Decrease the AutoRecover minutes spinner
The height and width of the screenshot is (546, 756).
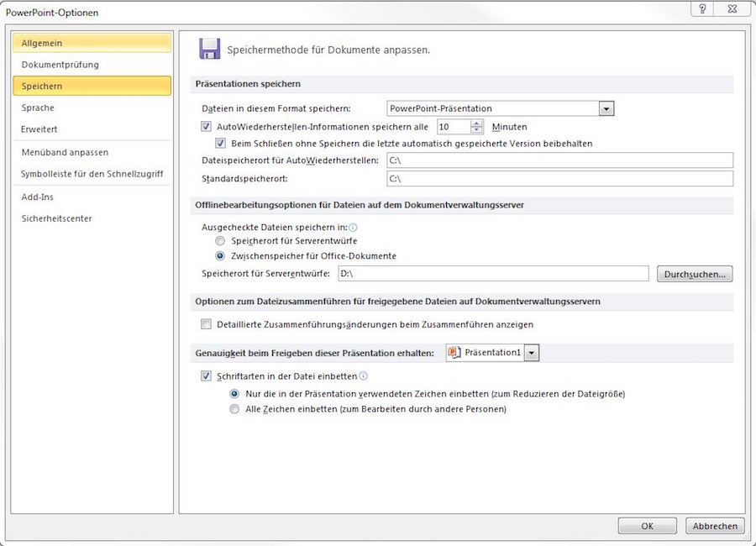coord(476,129)
